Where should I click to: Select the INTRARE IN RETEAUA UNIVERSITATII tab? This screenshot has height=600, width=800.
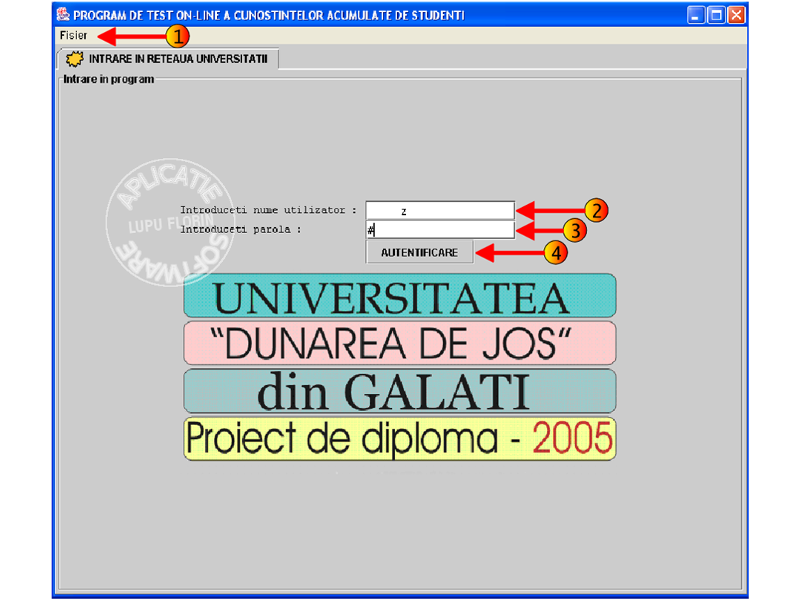[x=168, y=59]
